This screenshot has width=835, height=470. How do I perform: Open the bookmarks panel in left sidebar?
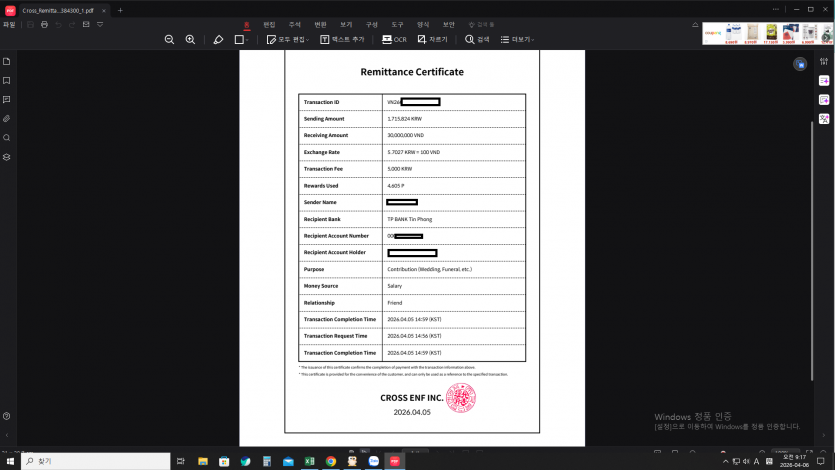coord(7,81)
